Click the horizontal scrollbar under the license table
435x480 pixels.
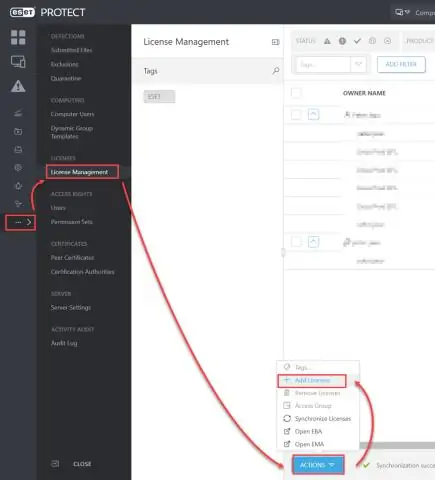click(397, 446)
